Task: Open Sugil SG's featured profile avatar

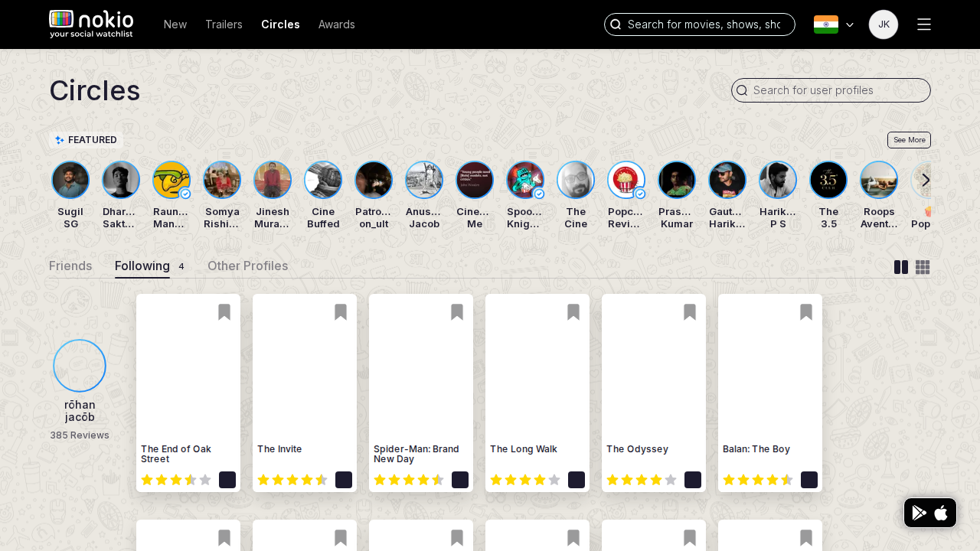Action: click(x=70, y=180)
